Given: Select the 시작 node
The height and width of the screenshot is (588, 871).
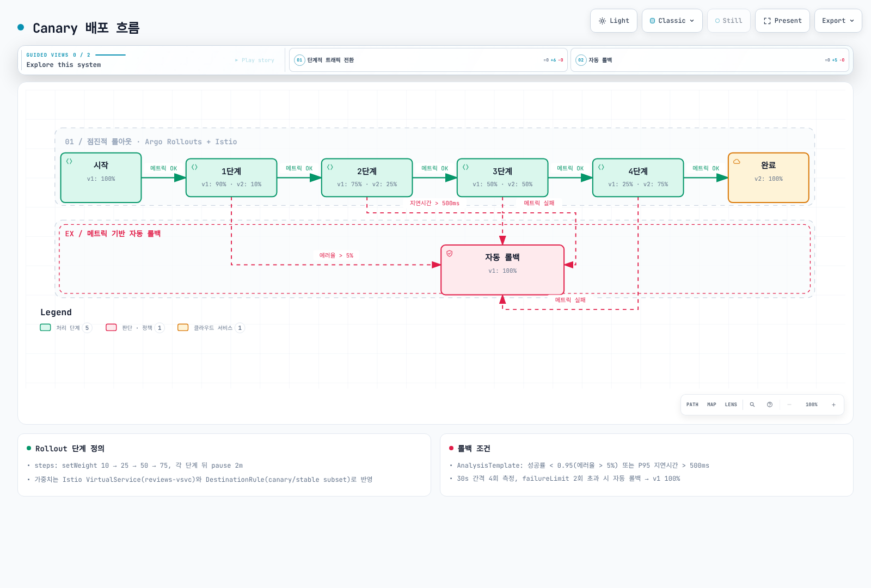Looking at the screenshot, I should pos(101,177).
